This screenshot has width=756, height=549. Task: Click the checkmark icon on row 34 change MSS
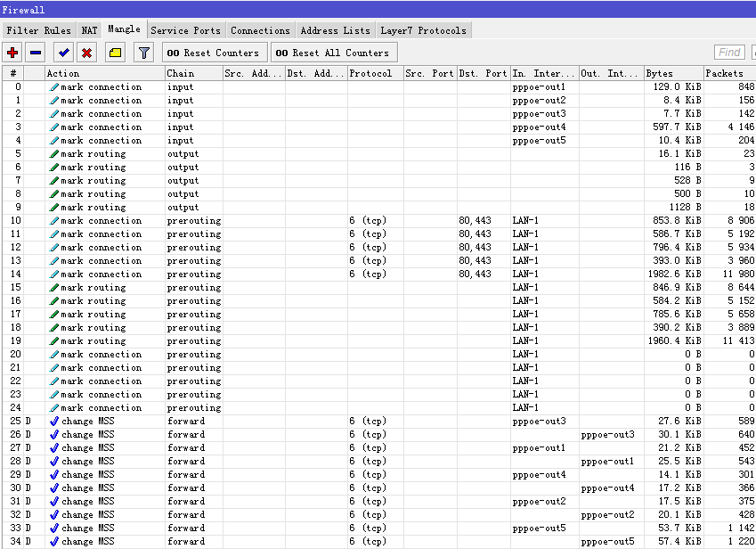click(54, 541)
